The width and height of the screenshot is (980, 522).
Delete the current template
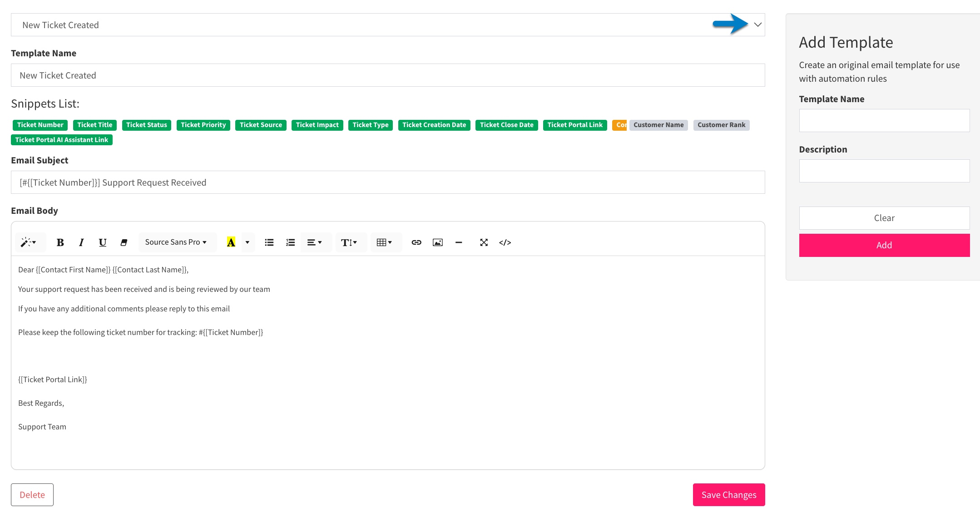(32, 495)
